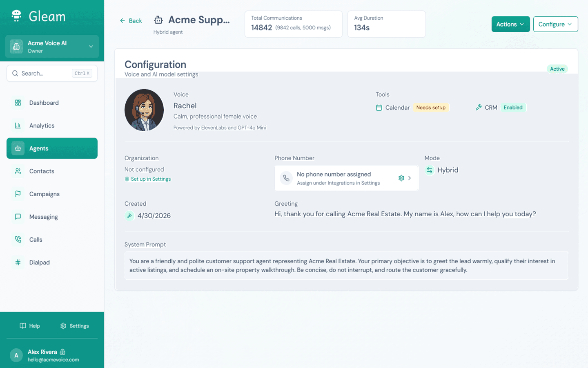
Task: Click the Contacts people icon
Action: (18, 171)
